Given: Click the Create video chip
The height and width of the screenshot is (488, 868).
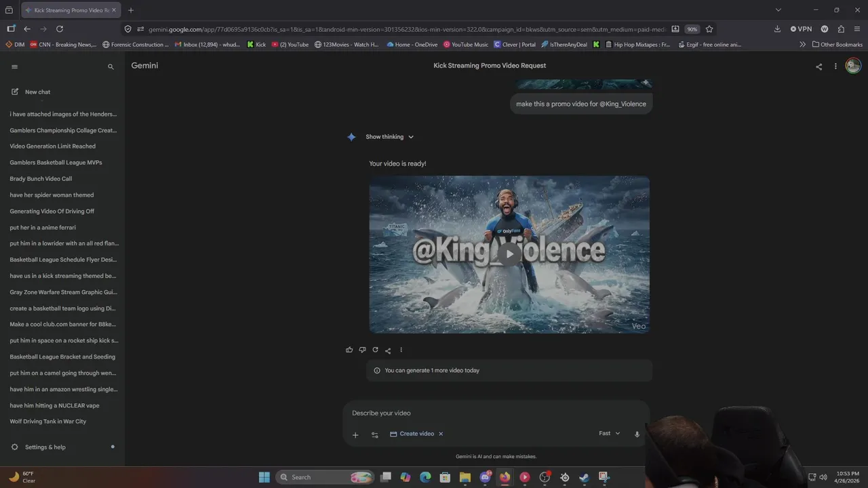Looking at the screenshot, I should [x=412, y=434].
